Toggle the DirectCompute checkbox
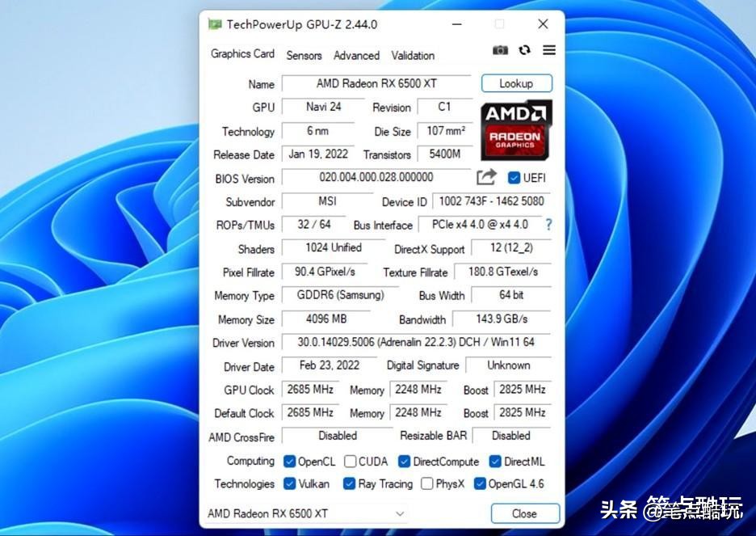This screenshot has height=536, width=756. [x=404, y=462]
